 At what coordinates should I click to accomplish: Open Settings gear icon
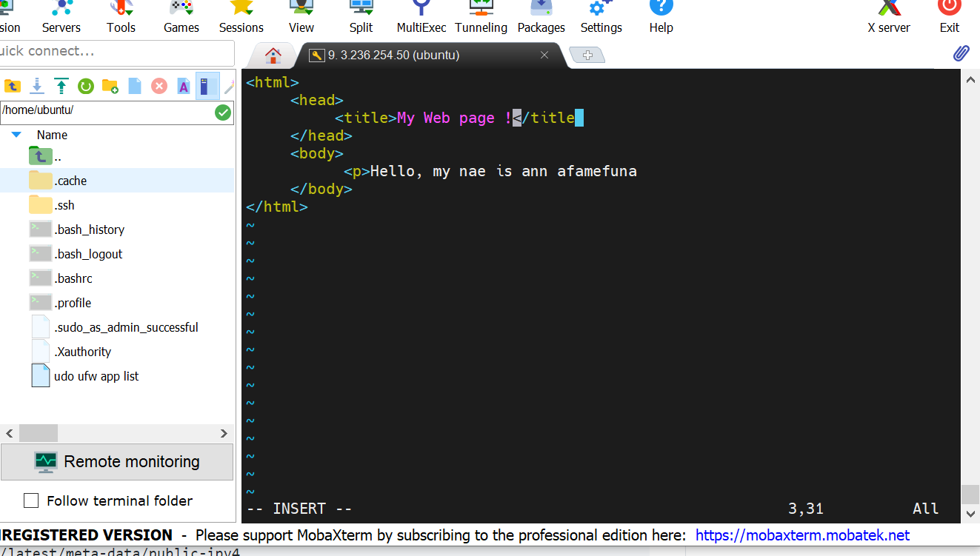click(x=601, y=18)
